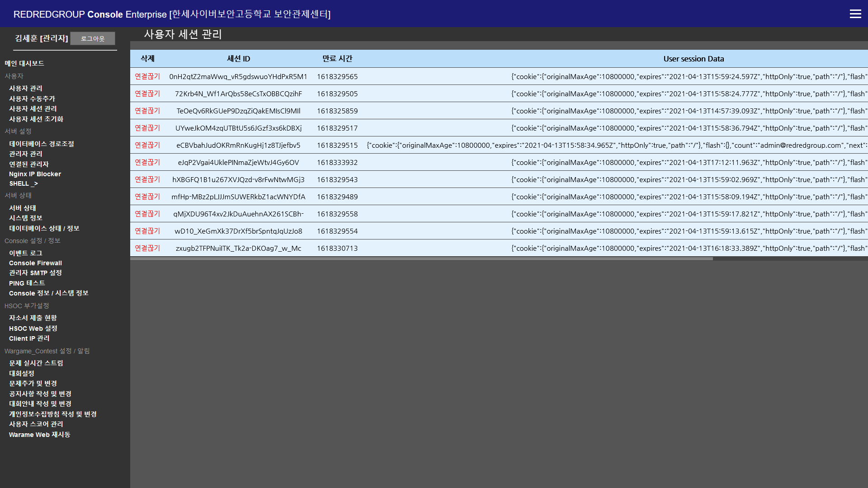
Task: Open Console Firewall settings
Action: [x=35, y=263]
